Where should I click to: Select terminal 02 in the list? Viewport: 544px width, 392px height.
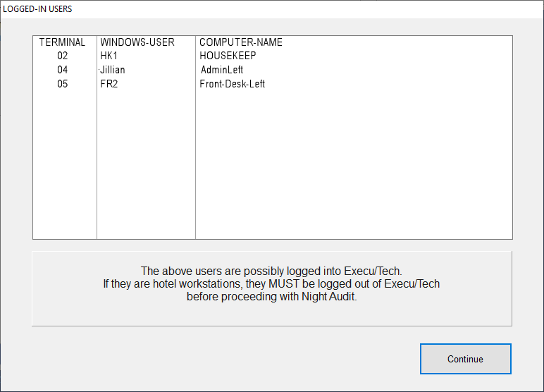(63, 56)
